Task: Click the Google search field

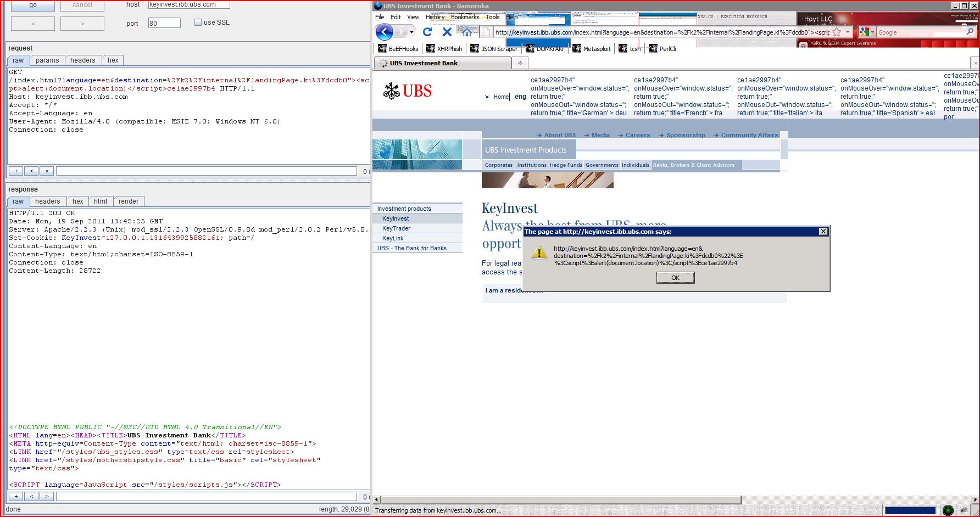Action: pyautogui.click(x=920, y=32)
